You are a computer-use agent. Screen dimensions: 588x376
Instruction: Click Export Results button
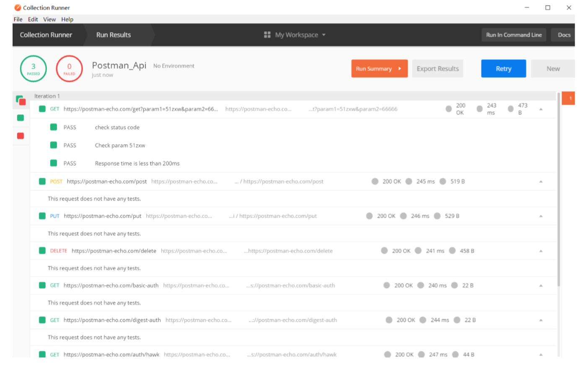[x=438, y=69]
